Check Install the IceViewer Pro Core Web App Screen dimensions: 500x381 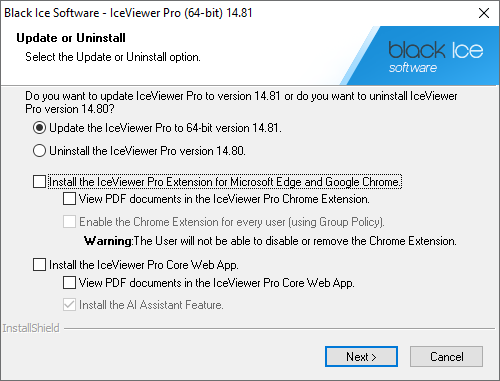pyautogui.click(x=39, y=265)
